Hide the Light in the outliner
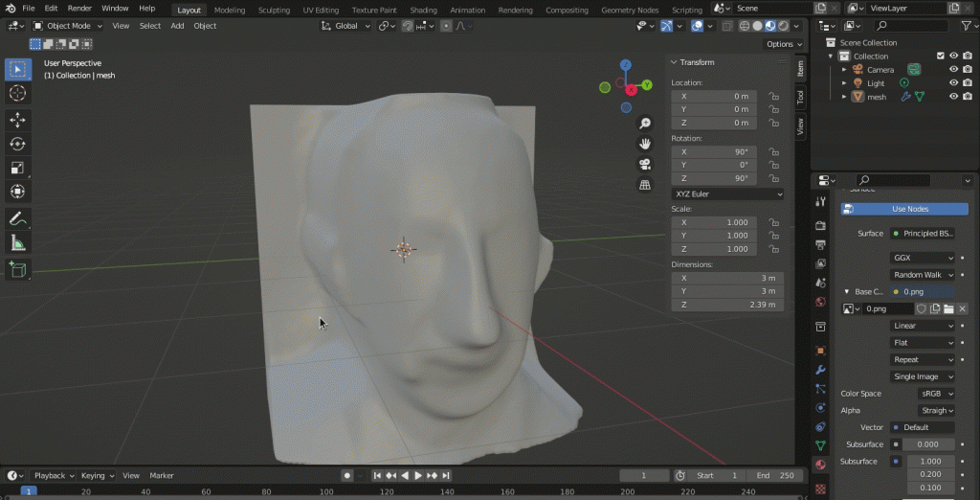This screenshot has height=500, width=980. (x=954, y=82)
